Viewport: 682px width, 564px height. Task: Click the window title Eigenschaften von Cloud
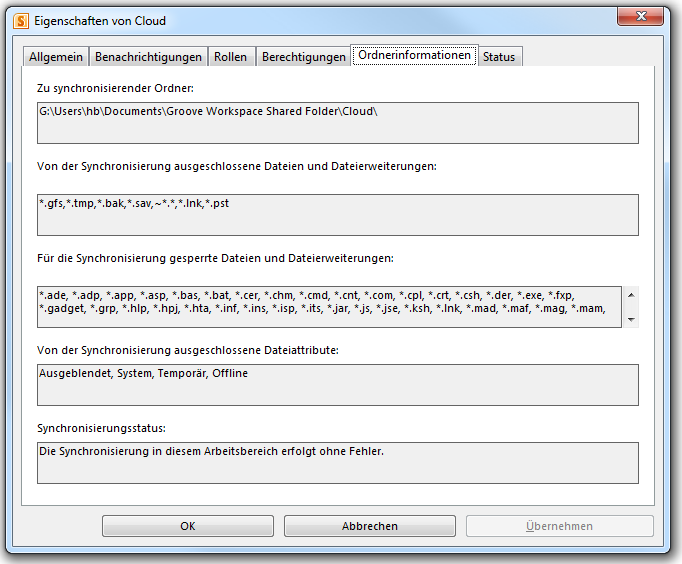(x=100, y=21)
